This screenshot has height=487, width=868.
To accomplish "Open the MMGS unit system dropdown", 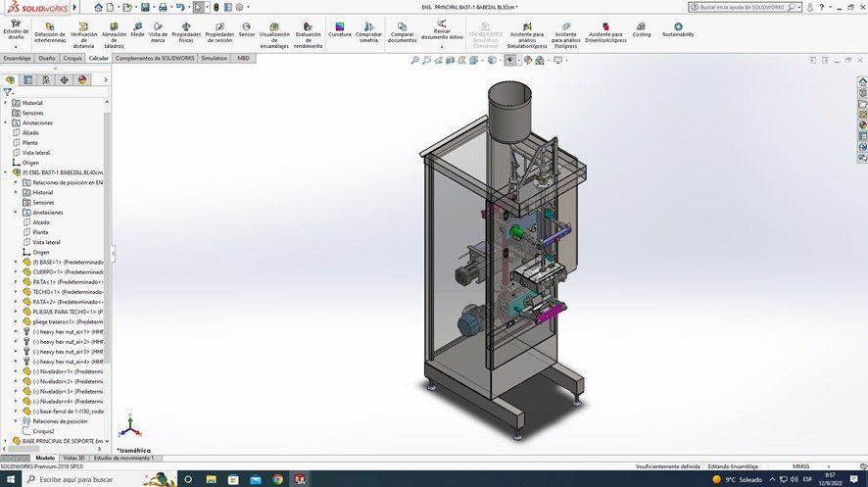I will 829,466.
